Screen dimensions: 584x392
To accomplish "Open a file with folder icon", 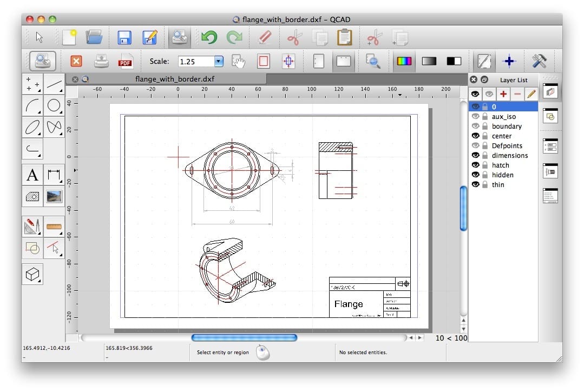I will 94,37.
